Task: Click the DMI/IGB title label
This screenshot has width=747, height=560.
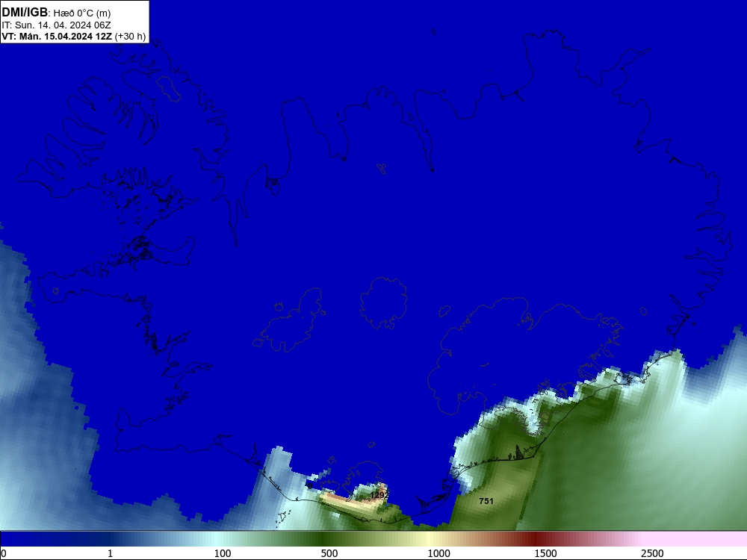Action: tap(25, 13)
